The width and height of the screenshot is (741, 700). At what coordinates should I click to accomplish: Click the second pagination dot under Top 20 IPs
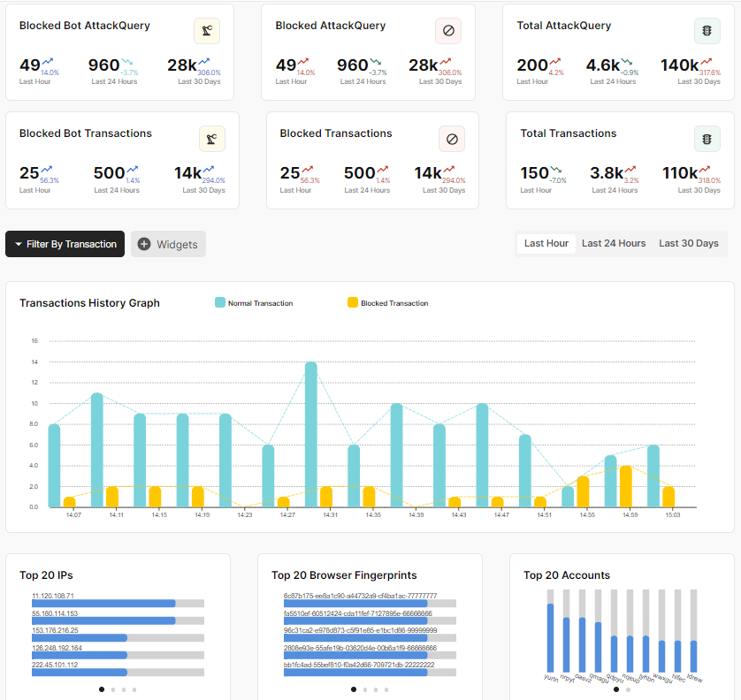pos(113,689)
